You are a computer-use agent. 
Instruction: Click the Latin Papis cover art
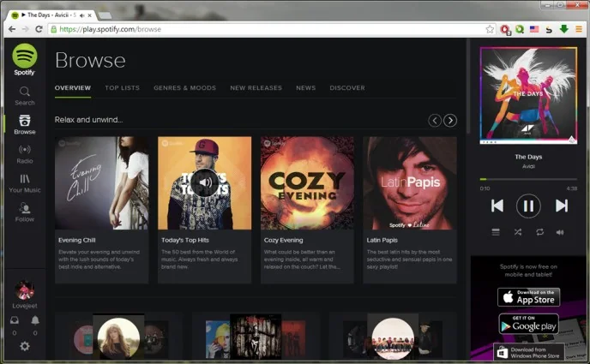(x=410, y=183)
